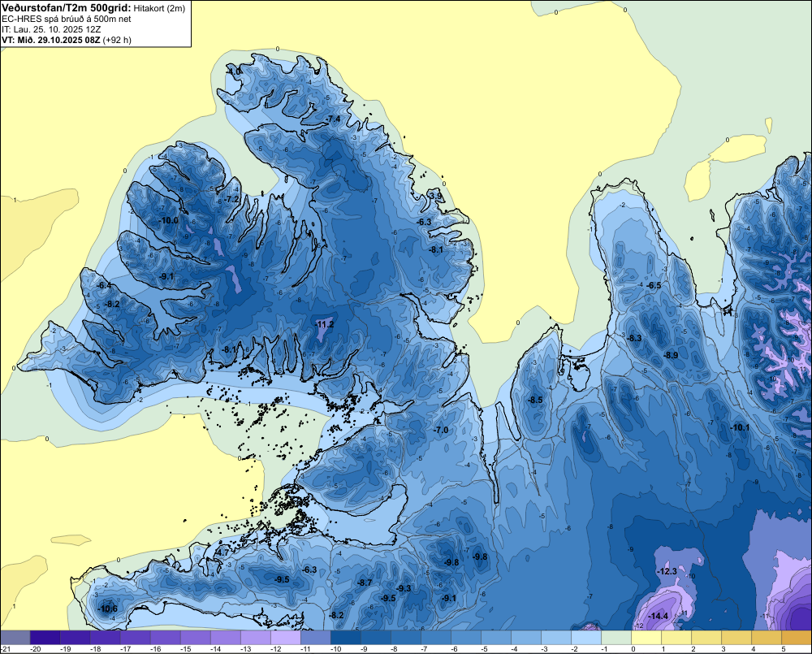Click the -7.0 temperature label on the map
Viewport: 812px width, 654px height.
(441, 430)
